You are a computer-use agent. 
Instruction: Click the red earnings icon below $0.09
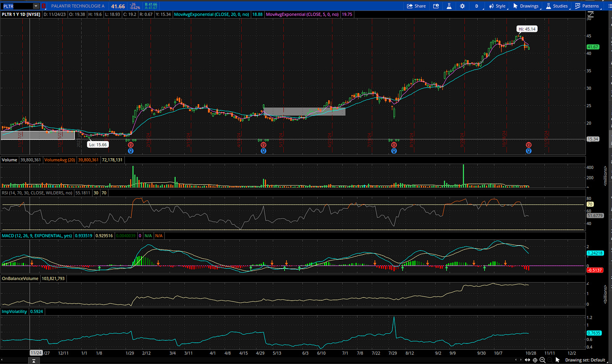(394, 145)
